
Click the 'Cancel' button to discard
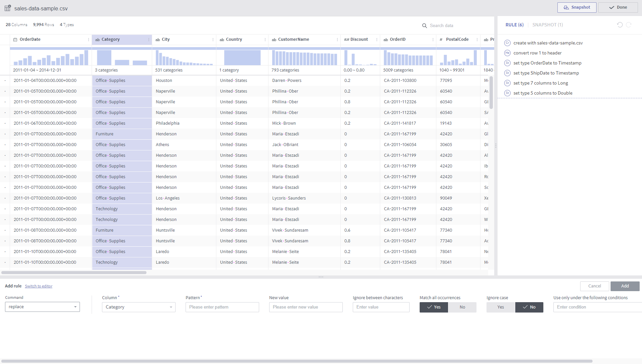click(x=595, y=286)
